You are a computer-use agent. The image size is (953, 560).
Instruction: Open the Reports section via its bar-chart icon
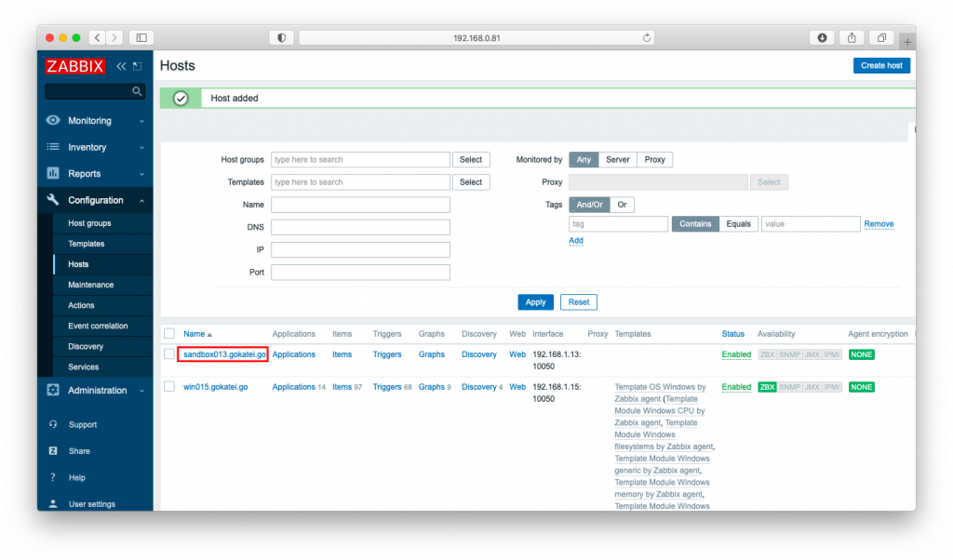coord(53,173)
